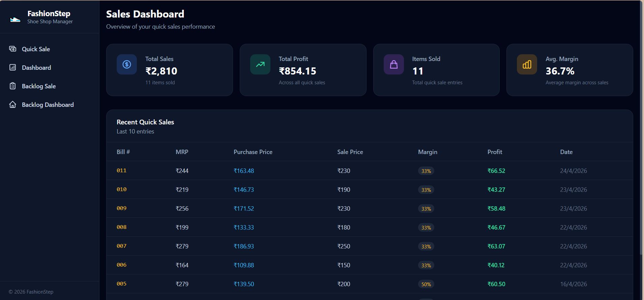Click the Quick Sale cash icon

click(12, 49)
